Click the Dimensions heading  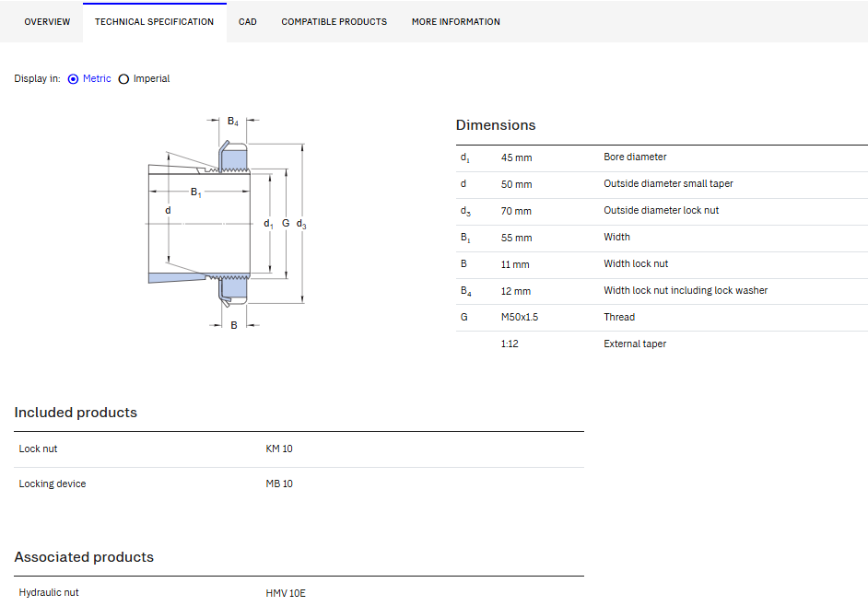coord(496,125)
